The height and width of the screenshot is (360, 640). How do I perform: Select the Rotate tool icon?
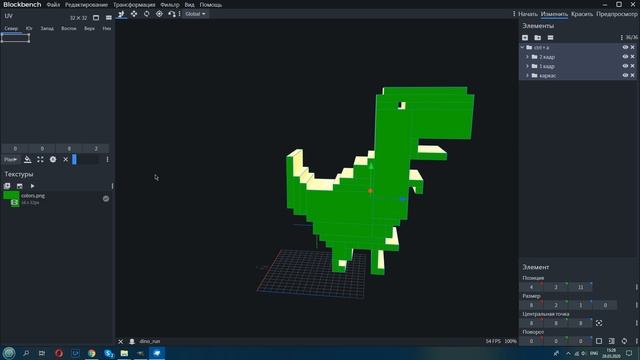[147, 14]
